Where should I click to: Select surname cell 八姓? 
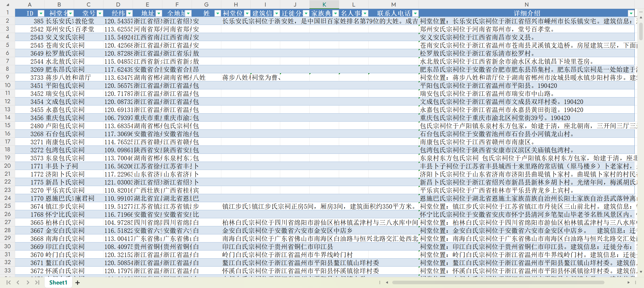click(206, 78)
